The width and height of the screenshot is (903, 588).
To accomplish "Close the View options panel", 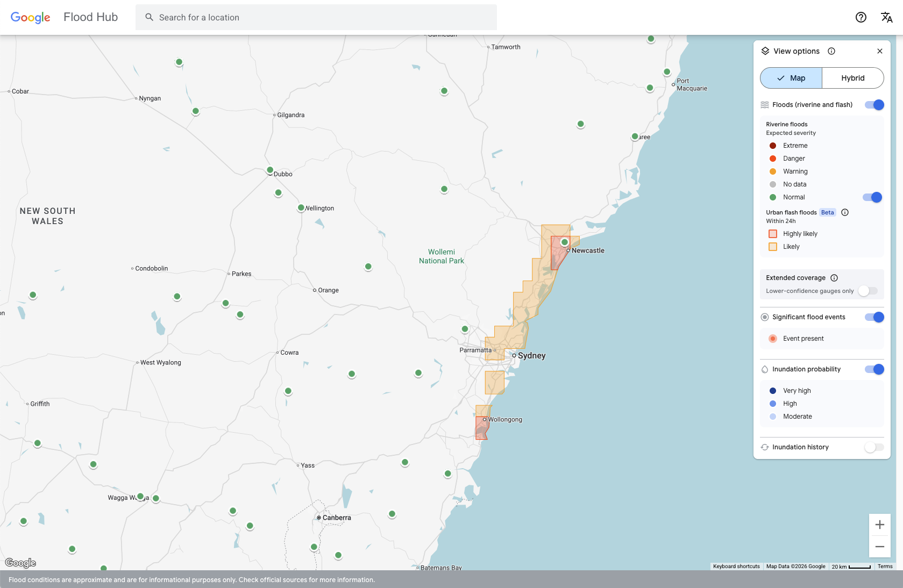I will 880,51.
